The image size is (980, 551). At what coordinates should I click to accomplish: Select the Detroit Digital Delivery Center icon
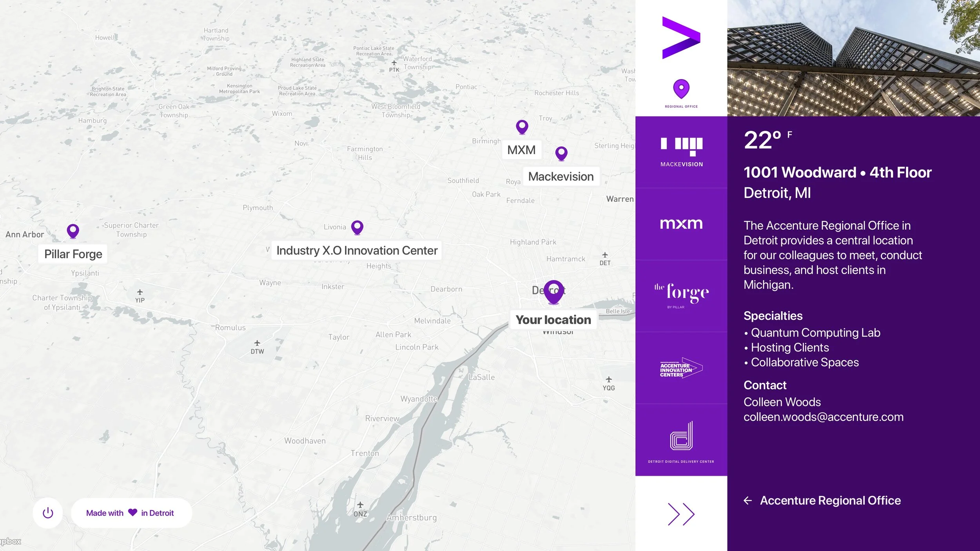(681, 435)
